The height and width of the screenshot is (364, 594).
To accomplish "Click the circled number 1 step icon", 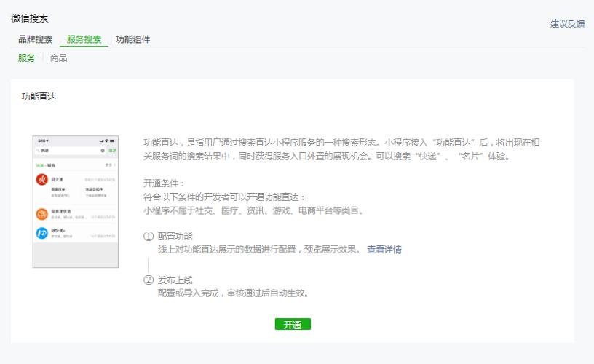I will [x=148, y=237].
